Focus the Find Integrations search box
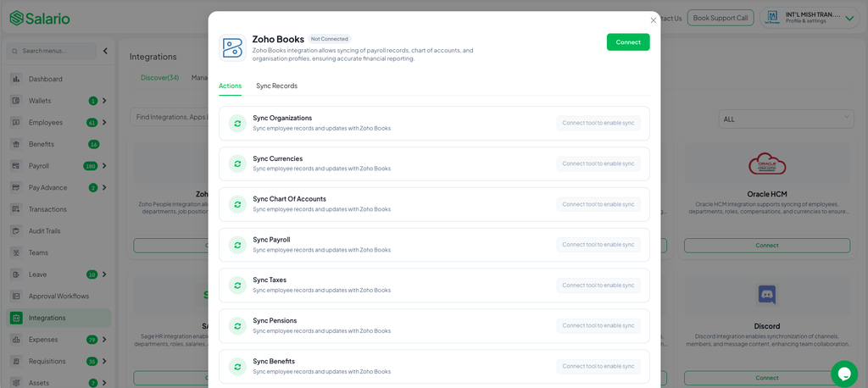 (x=170, y=118)
